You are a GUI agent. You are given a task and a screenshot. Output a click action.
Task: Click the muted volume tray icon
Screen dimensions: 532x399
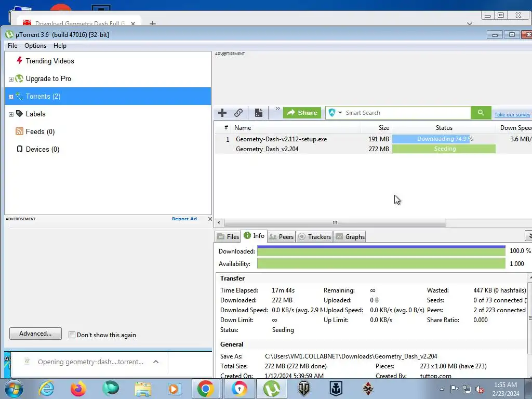click(480, 389)
